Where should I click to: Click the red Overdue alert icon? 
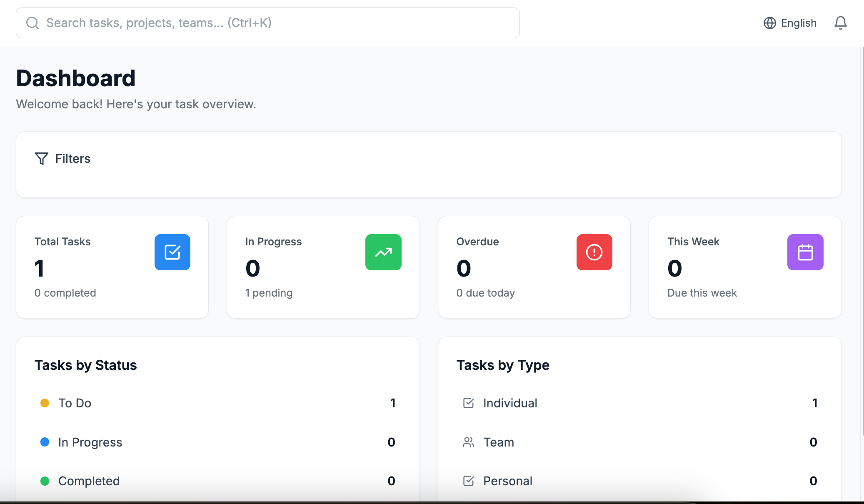pos(594,252)
